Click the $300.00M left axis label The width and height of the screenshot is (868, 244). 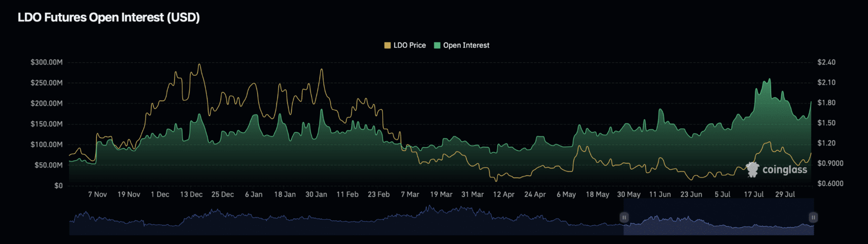[x=47, y=62]
